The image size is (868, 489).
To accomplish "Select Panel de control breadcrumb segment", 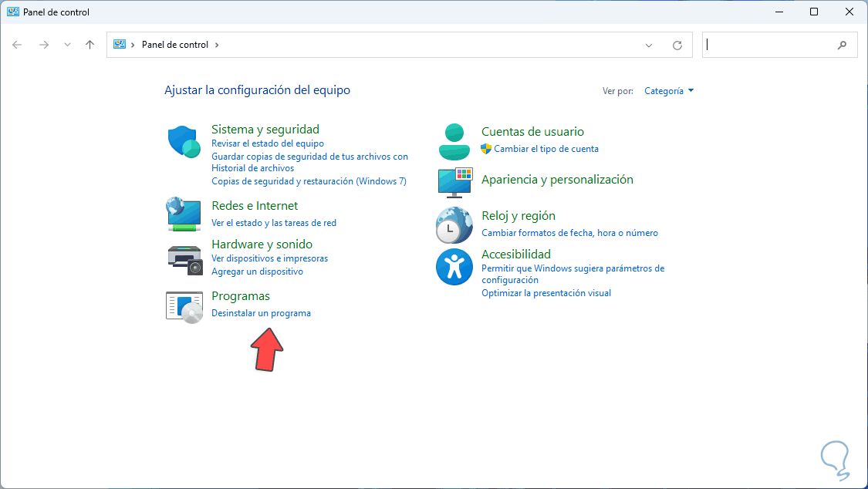I will coord(175,45).
